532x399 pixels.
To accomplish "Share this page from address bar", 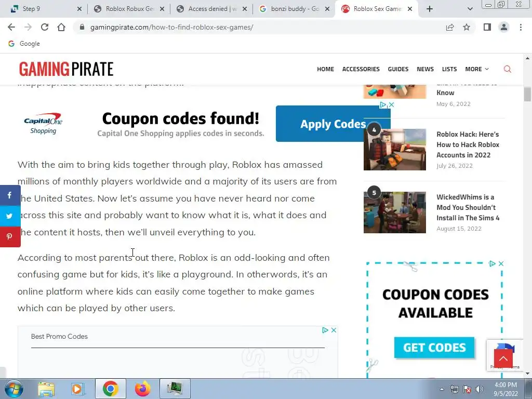I will pyautogui.click(x=450, y=27).
